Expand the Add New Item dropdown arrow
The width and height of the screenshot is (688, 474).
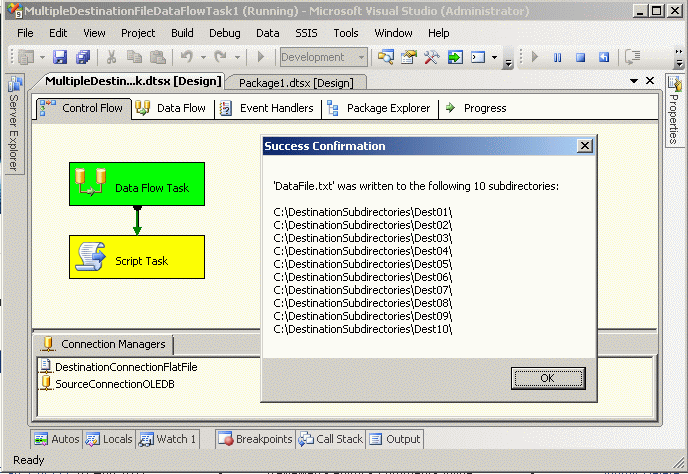click(x=42, y=57)
